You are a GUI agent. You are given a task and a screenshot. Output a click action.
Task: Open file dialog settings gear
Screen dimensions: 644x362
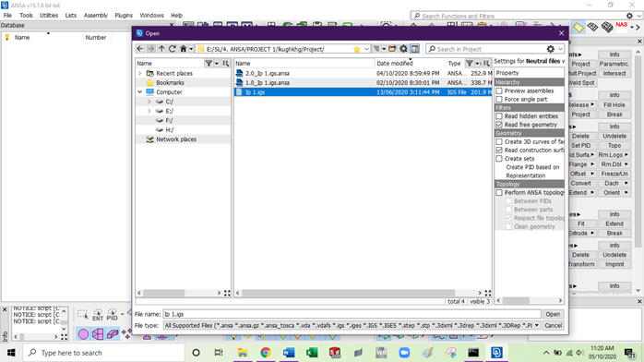404,49
